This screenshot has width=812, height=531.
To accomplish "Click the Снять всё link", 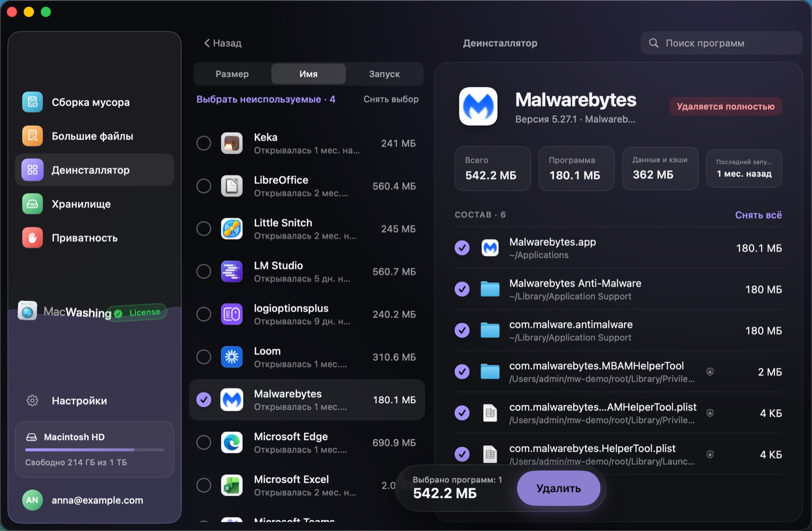I will point(758,215).
